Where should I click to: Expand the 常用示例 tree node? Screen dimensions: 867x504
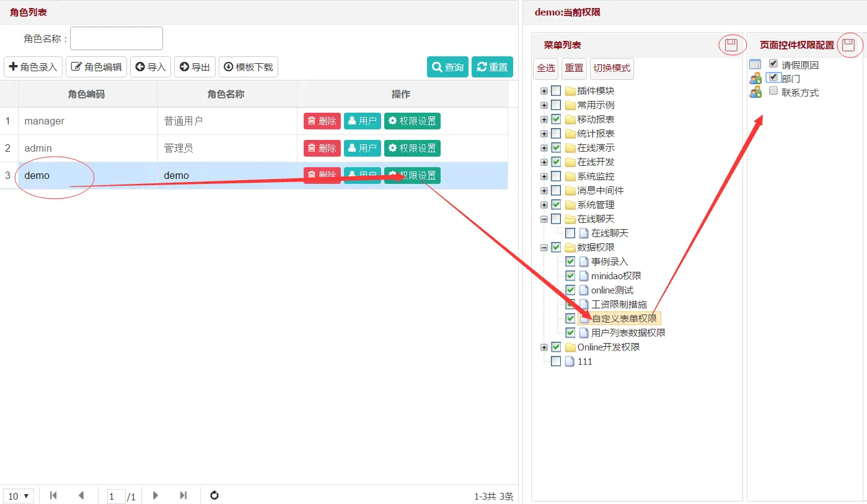(544, 105)
